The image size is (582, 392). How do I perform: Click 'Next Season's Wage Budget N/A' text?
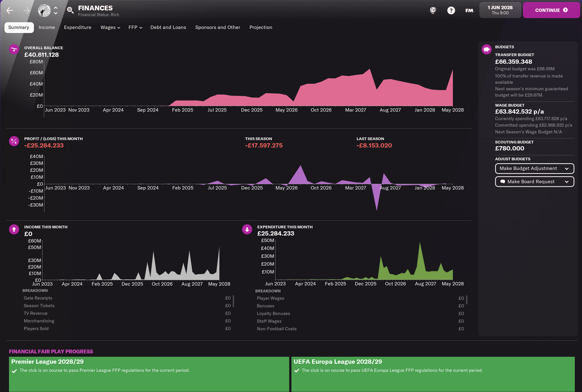tap(529, 132)
